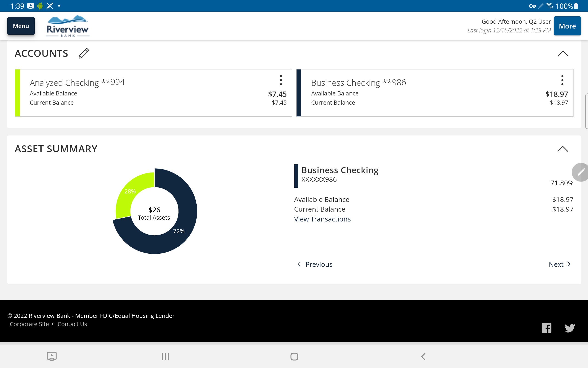Screen dimensions: 588x368
Task: Tap the Android back button
Action: pos(423,356)
